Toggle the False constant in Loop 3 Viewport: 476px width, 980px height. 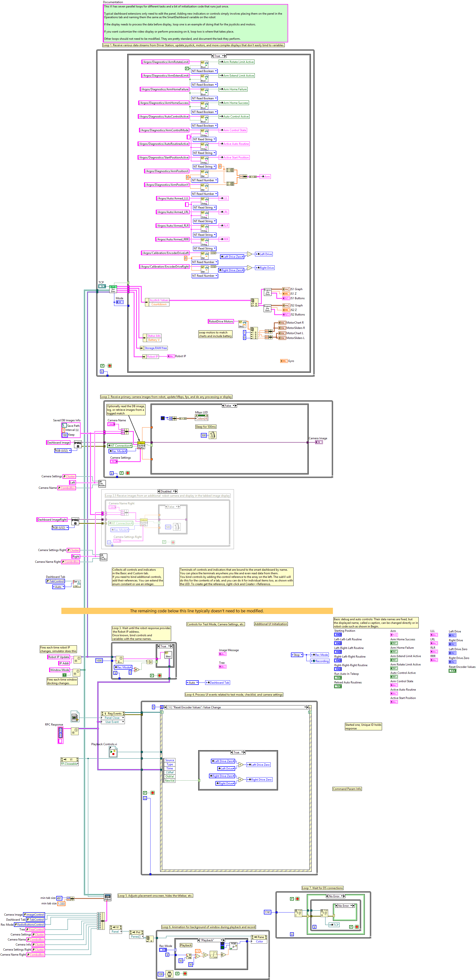(x=152, y=675)
